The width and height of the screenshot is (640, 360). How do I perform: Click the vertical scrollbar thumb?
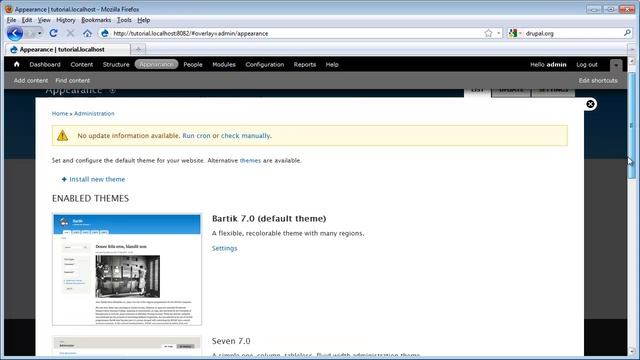click(x=631, y=125)
